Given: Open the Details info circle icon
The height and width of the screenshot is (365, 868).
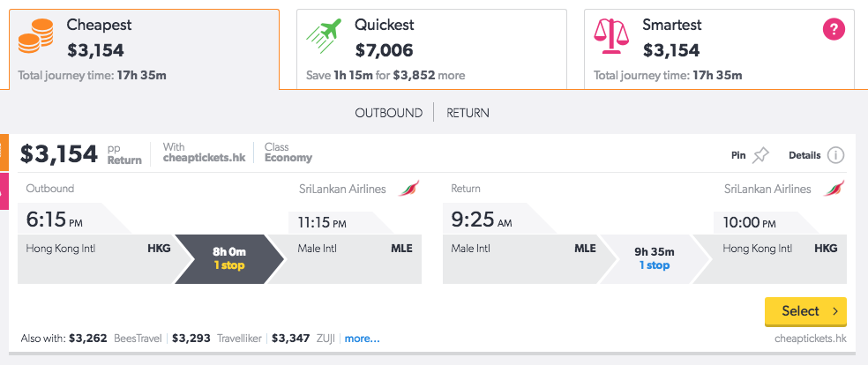Looking at the screenshot, I should [836, 155].
